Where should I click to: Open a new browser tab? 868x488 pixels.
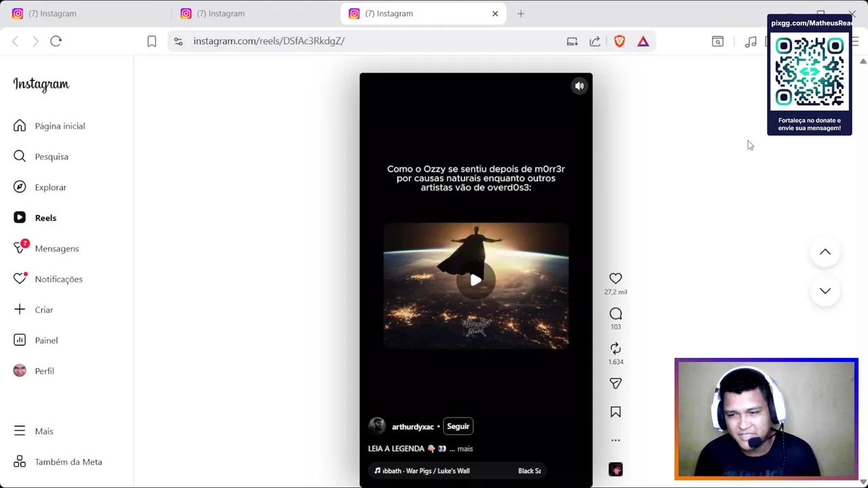[x=521, y=14]
